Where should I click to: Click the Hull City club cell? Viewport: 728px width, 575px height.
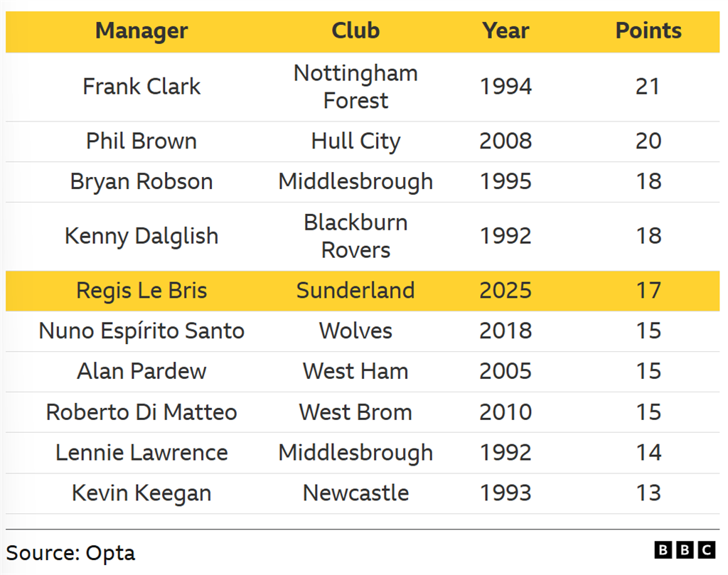[x=355, y=141]
